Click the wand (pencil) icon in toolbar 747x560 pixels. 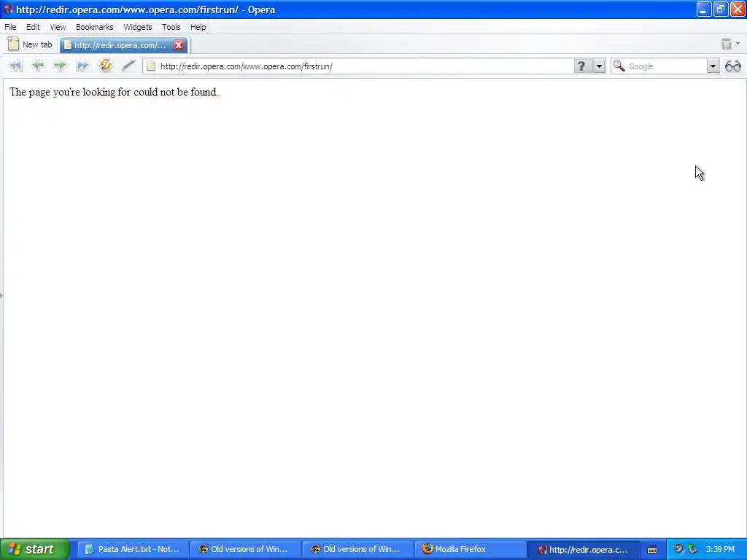pos(128,66)
